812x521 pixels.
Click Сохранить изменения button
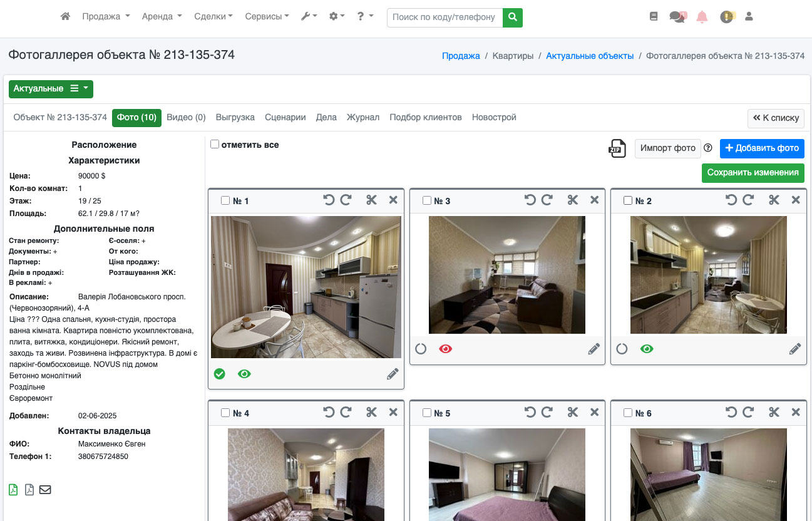coord(753,173)
